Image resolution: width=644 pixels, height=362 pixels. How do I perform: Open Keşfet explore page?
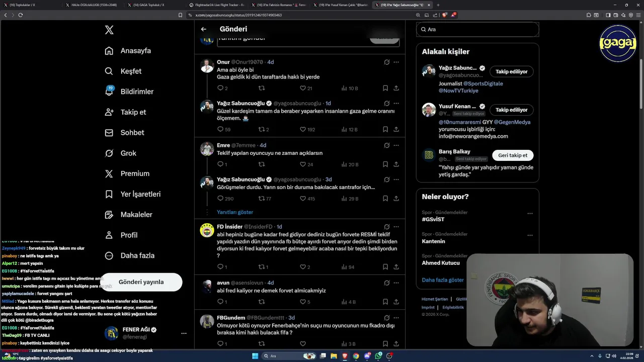(x=123, y=71)
